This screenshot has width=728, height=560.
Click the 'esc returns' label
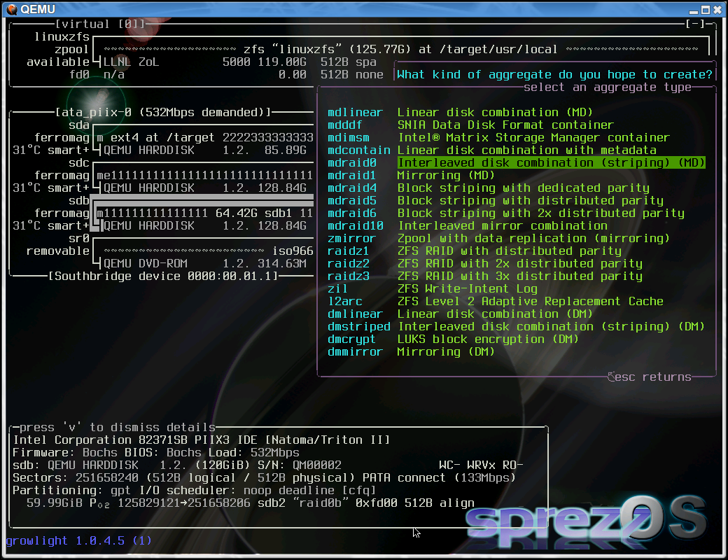[649, 377]
